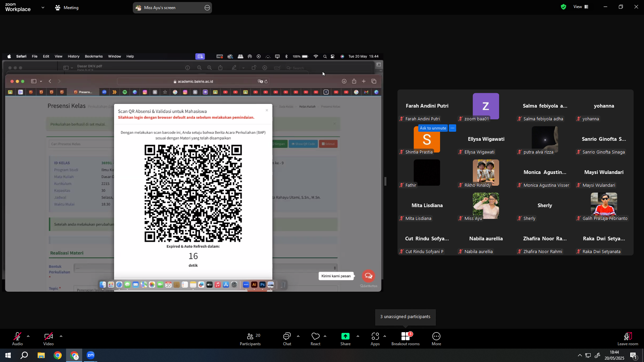Expand the chevron next to Share
The width and height of the screenshot is (644, 362).
pos(358,336)
